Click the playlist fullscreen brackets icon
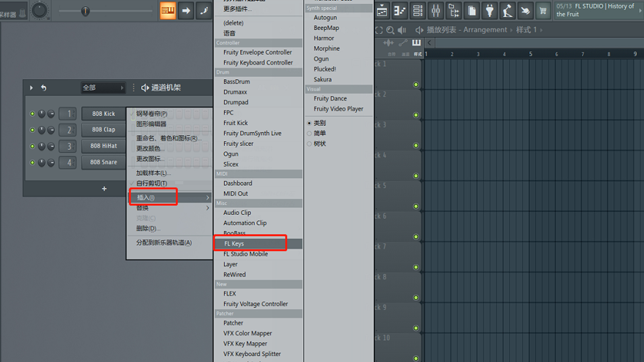The width and height of the screenshot is (644, 362). click(x=379, y=30)
